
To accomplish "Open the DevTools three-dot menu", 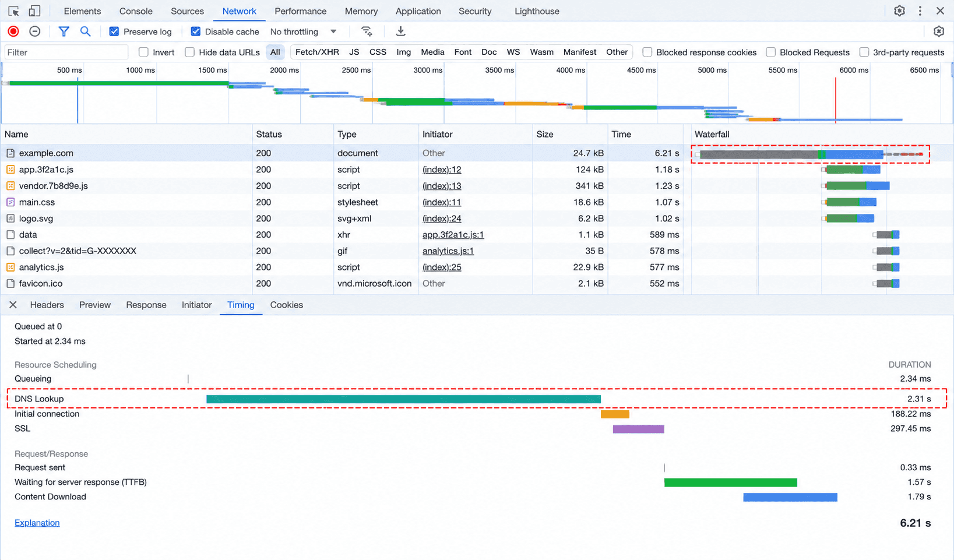I will coord(920,11).
